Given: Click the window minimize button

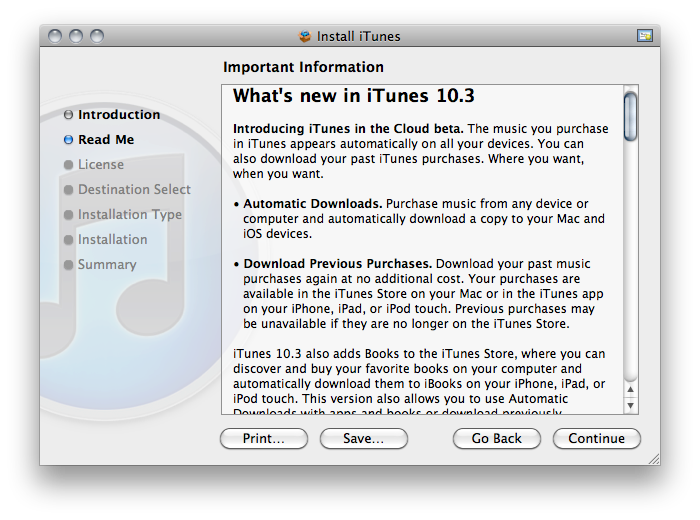Looking at the screenshot, I should click(x=76, y=36).
